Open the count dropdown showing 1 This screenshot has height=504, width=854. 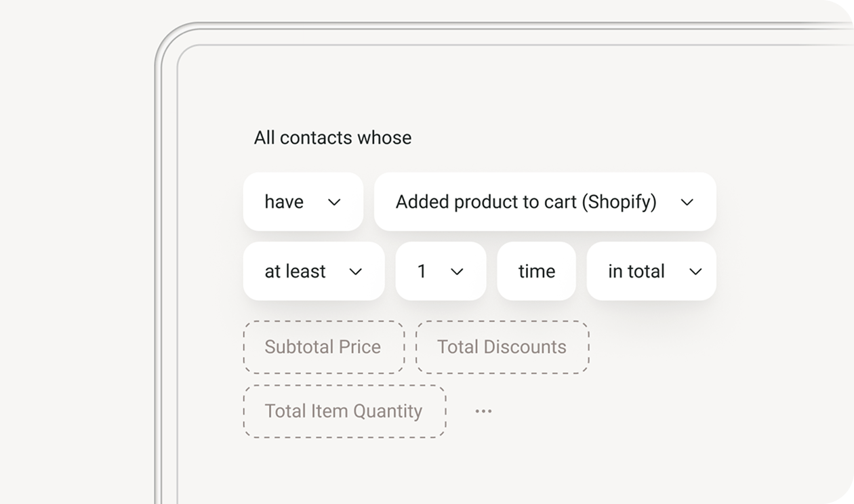click(x=441, y=272)
